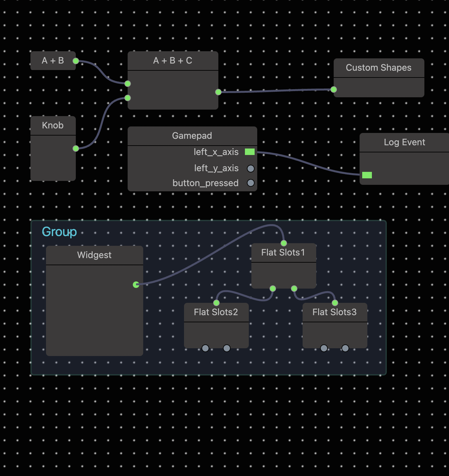This screenshot has width=449, height=476.
Task: Click the green top pin of Flat Slots2
Action: pos(216,303)
